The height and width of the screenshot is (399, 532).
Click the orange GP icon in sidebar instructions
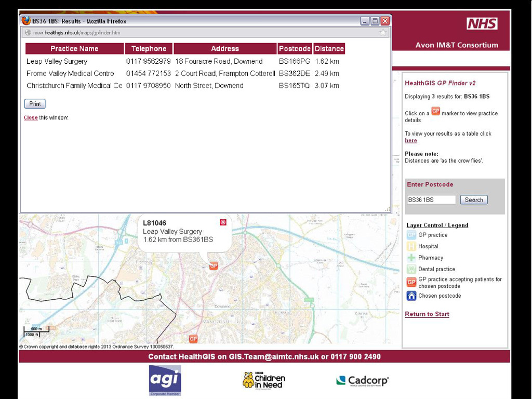click(436, 111)
